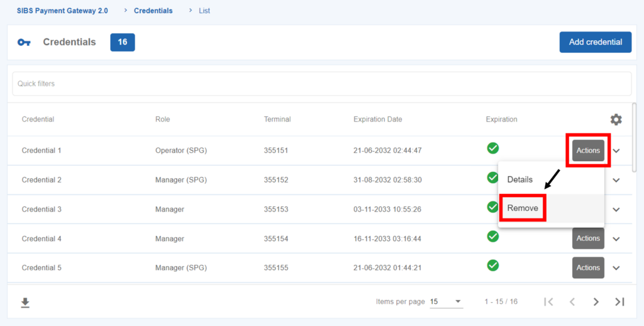The height and width of the screenshot is (326, 644).
Task: Open the Items per page dropdown
Action: coord(447,301)
